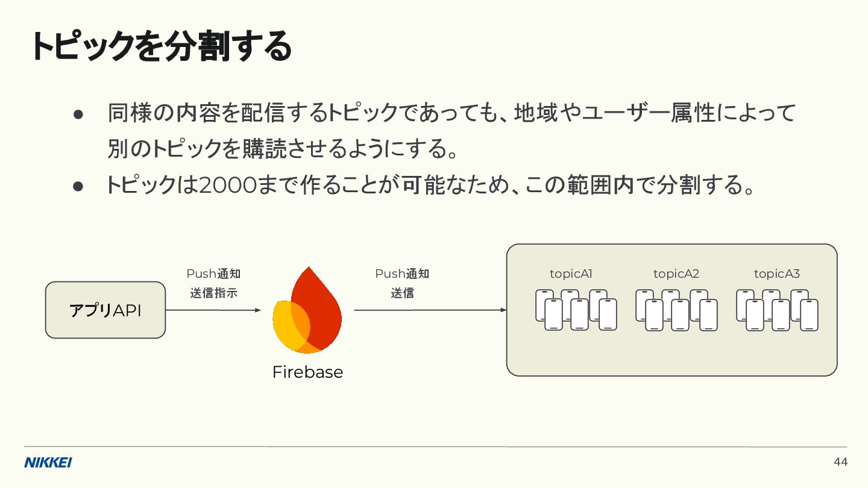Click the first bullet point marker
This screenshot has height=488, width=868.
pos(78,114)
